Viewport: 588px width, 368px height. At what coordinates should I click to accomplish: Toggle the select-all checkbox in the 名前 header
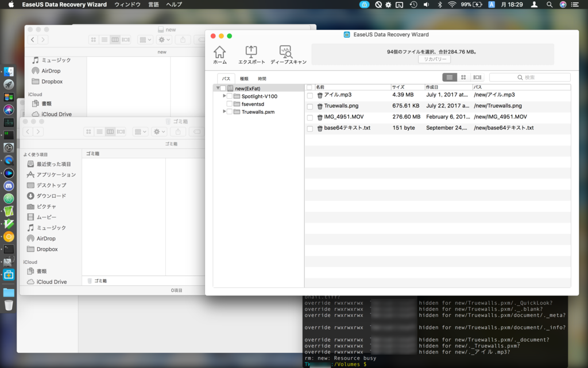[x=310, y=87]
